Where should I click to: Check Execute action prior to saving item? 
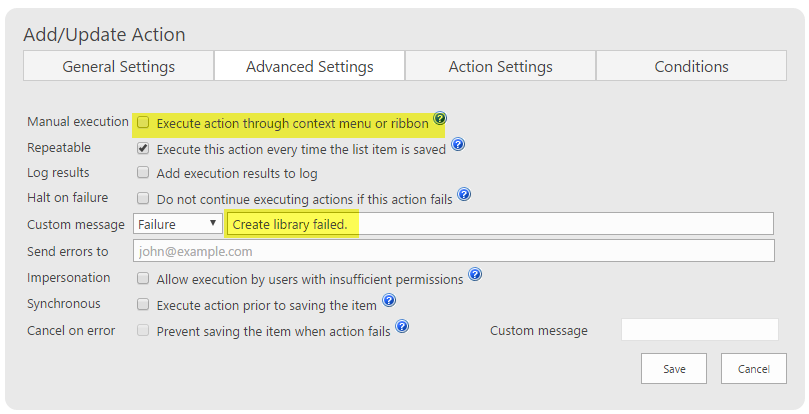point(143,305)
